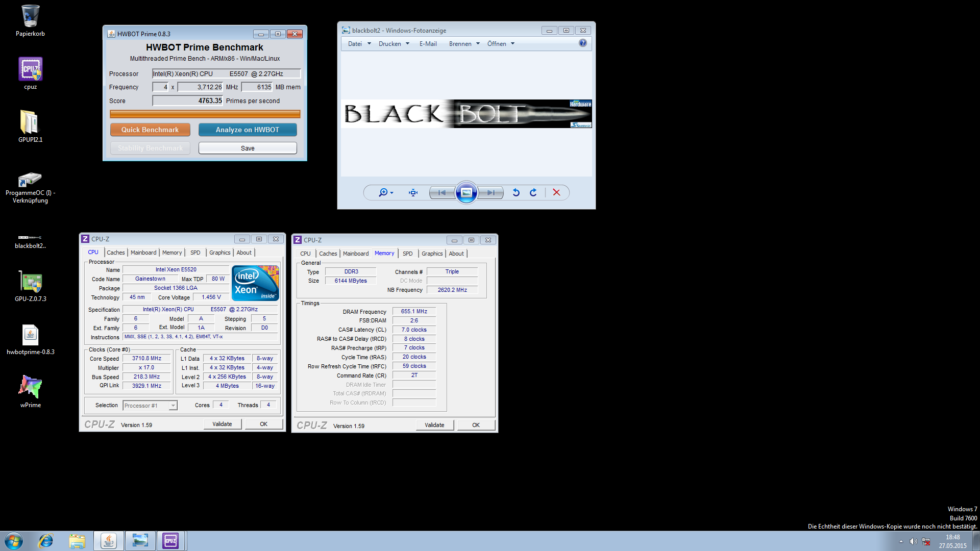Click the Core Speed value 3710.8 MHz
Viewport: 980px width, 551px height.
tap(147, 359)
